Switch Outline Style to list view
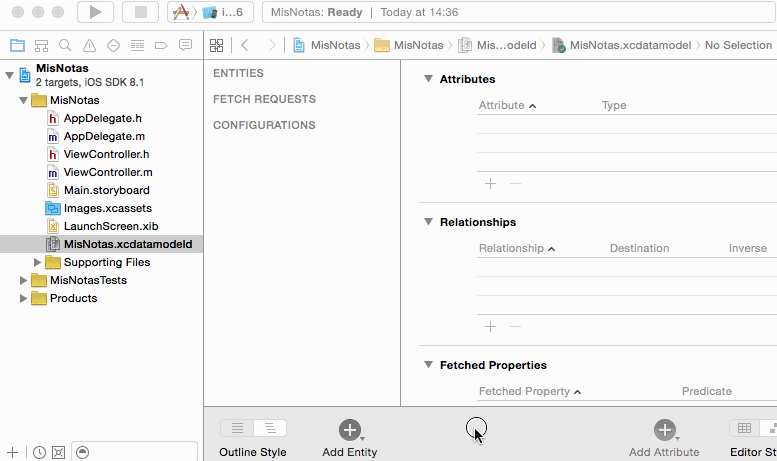The width and height of the screenshot is (777, 461). pyautogui.click(x=237, y=428)
